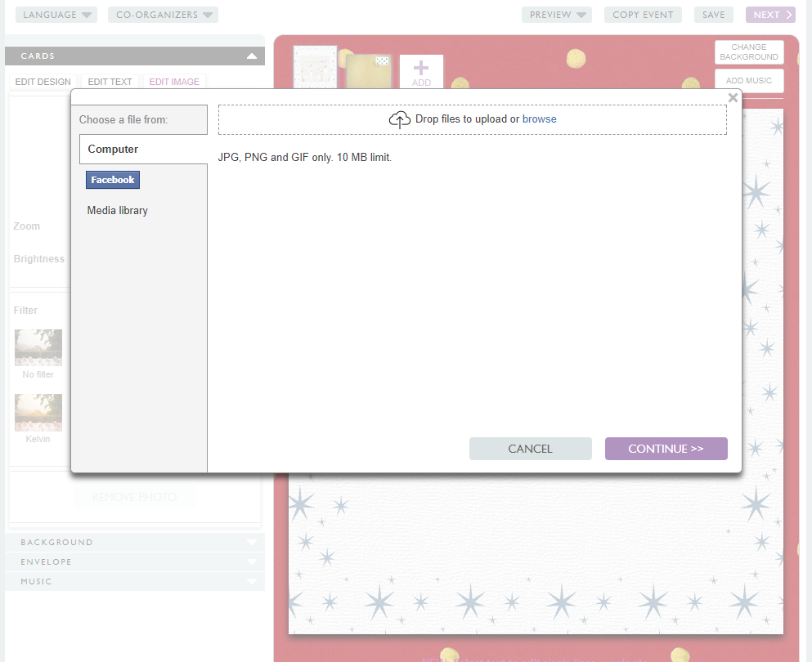Select the first card thumbnail
812x662 pixels.
(315, 65)
